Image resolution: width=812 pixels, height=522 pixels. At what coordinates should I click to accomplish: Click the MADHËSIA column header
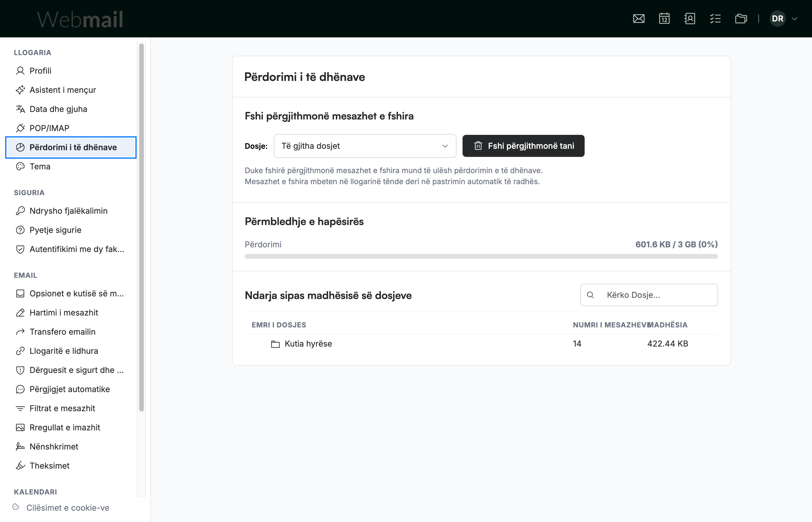pos(667,325)
